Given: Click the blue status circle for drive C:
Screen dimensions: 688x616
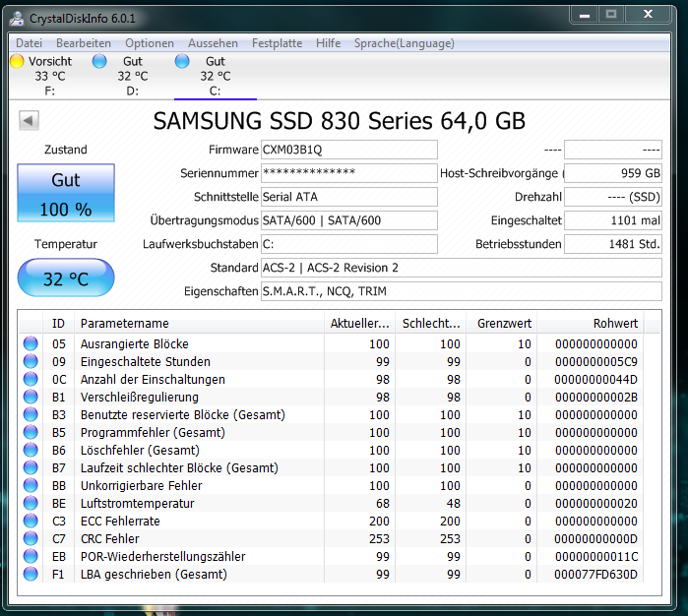Looking at the screenshot, I should tap(182, 61).
